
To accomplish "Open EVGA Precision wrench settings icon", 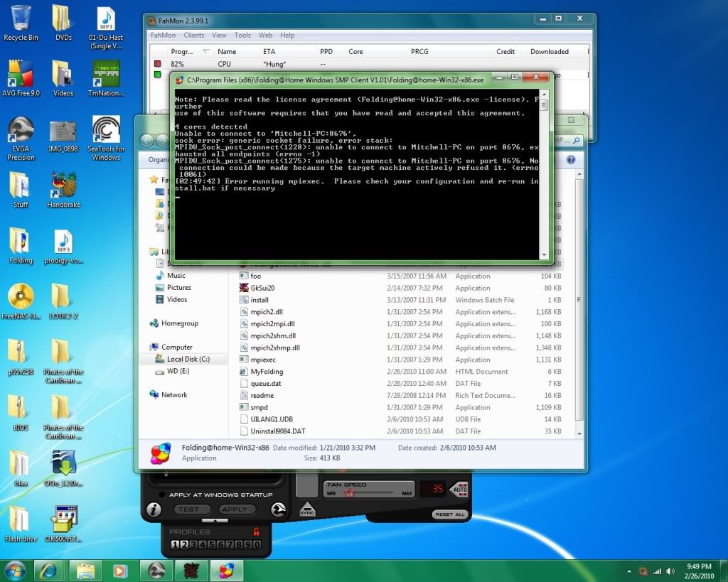I will click(x=279, y=509).
